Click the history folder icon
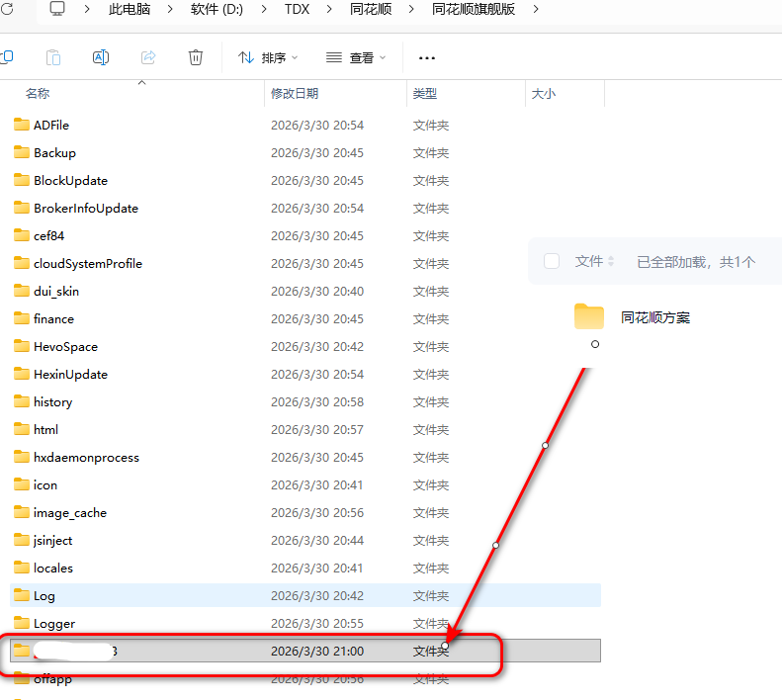This screenshot has height=700, width=782. pyautogui.click(x=22, y=401)
